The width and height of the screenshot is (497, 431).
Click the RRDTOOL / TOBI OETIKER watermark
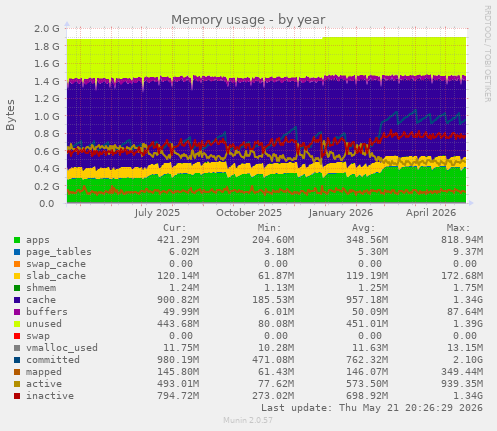[x=487, y=54]
